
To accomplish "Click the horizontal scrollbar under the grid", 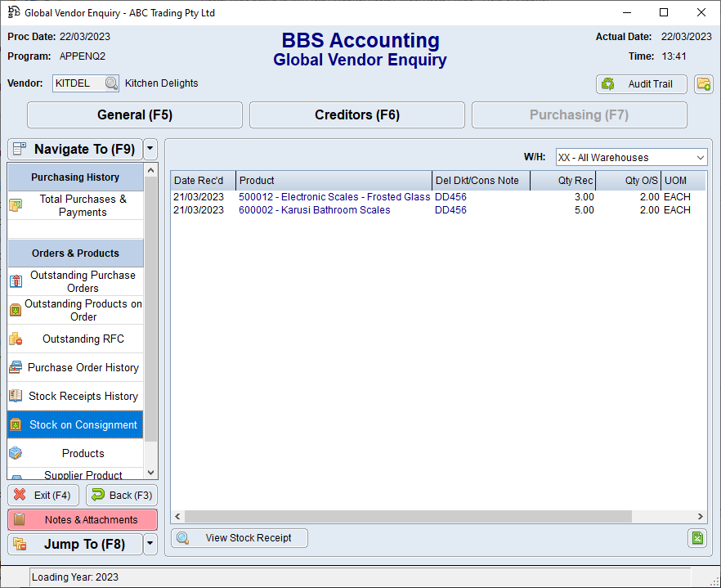I will point(409,517).
